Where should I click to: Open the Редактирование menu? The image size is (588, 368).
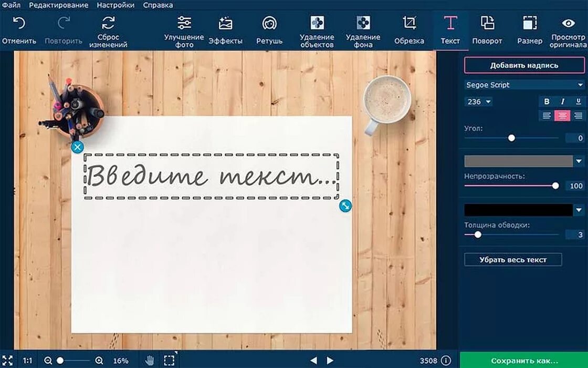[x=58, y=5]
